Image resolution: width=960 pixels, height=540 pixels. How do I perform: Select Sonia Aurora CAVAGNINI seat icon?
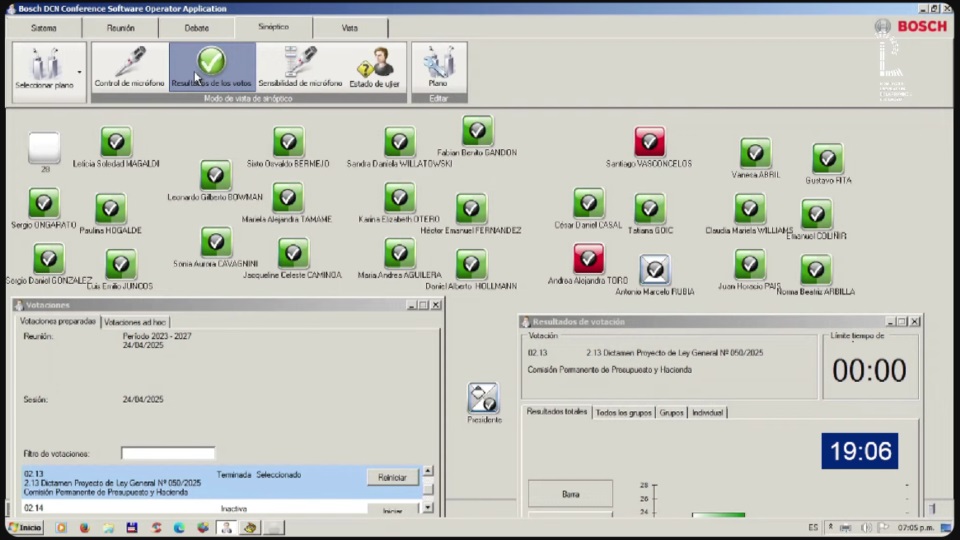point(216,242)
